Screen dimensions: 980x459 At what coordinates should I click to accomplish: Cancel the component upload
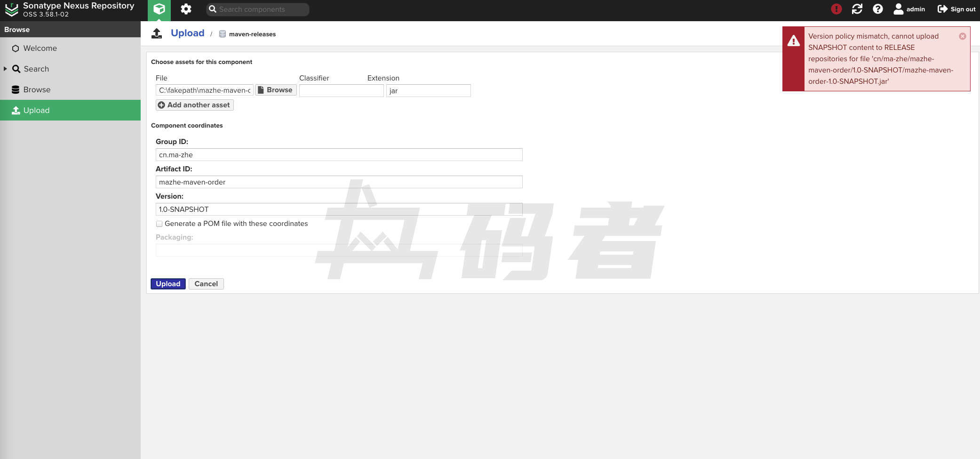click(206, 284)
